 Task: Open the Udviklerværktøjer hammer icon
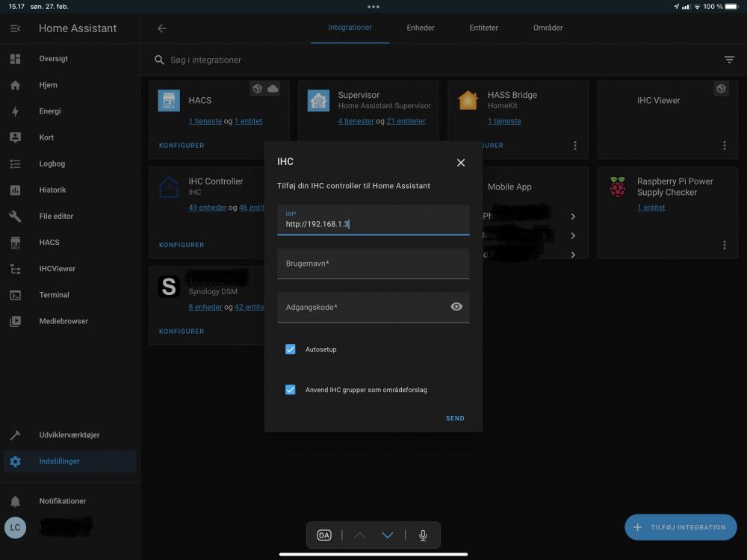pos(15,435)
